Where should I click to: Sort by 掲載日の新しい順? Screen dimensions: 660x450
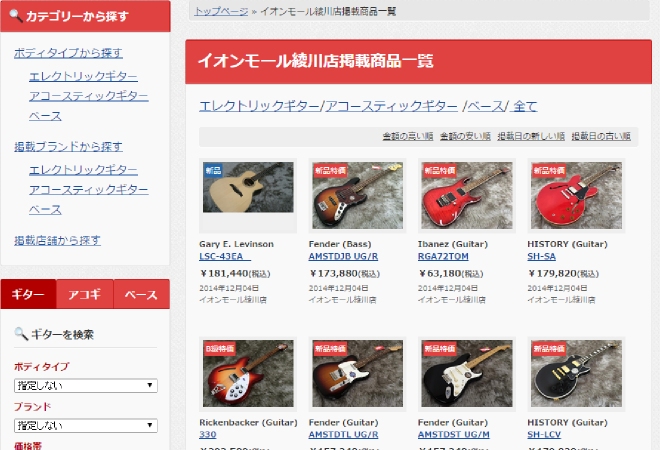(531, 136)
